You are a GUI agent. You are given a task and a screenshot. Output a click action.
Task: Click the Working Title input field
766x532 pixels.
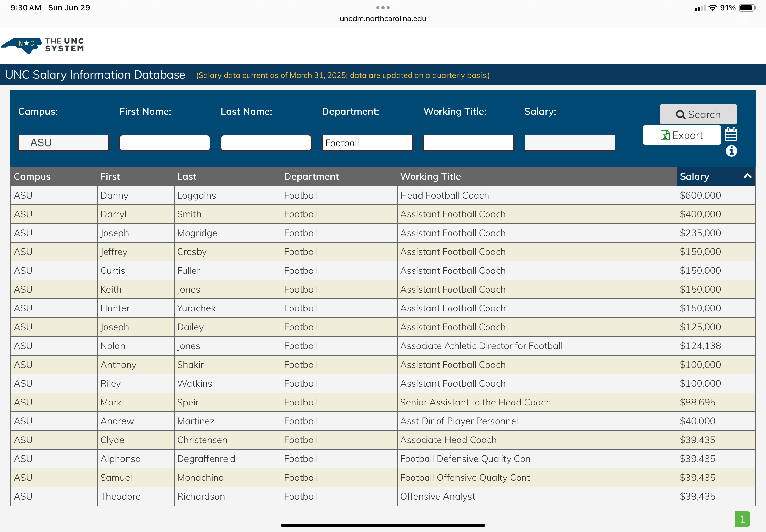468,143
